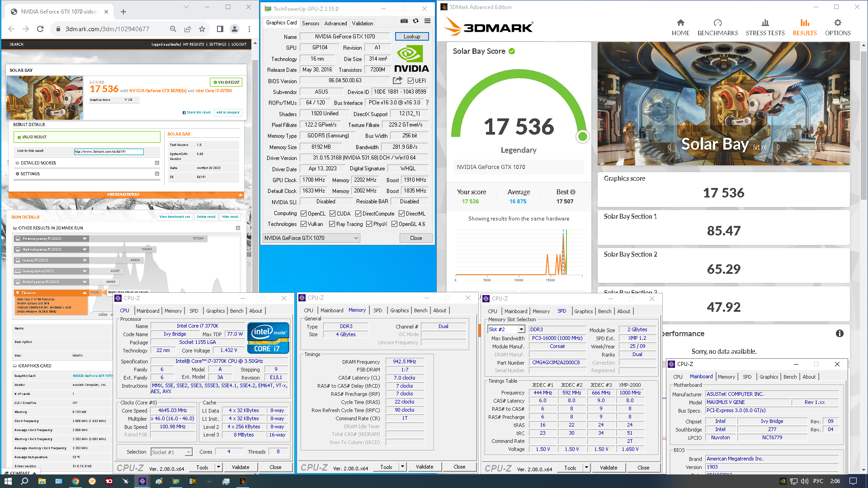Click the NVIDIA tray icon
This screenshot has width=868, height=488.
tap(783, 481)
